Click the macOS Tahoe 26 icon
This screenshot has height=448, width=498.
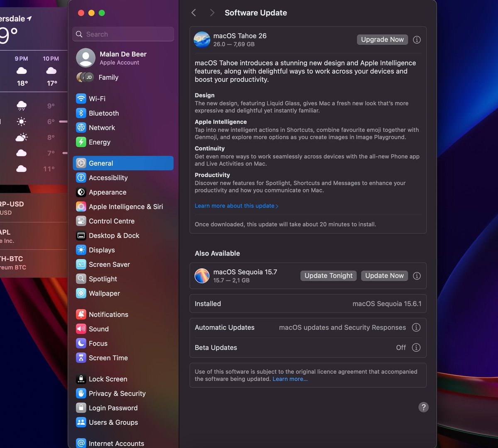pos(202,40)
